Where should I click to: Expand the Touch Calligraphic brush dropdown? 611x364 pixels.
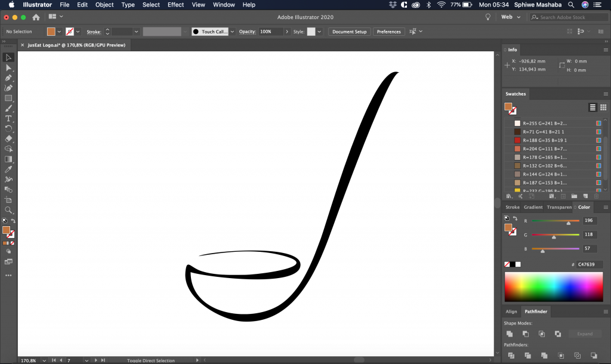(x=232, y=32)
